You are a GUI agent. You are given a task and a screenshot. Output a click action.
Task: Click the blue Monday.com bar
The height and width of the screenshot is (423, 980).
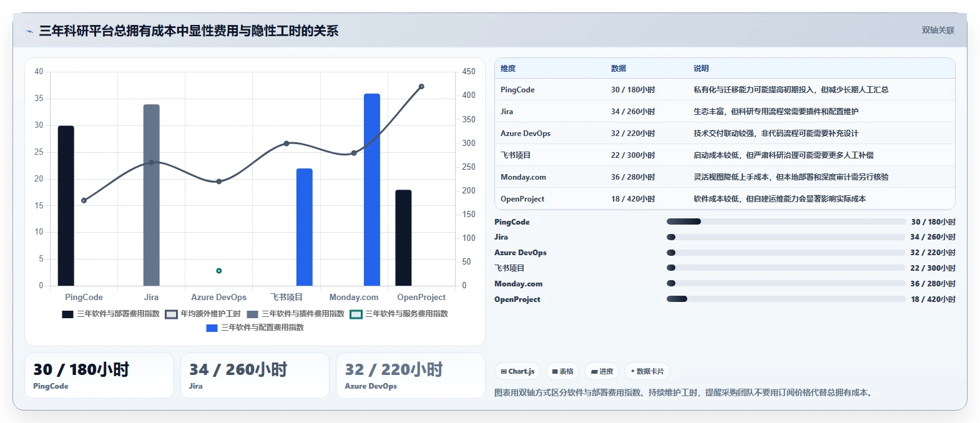pyautogui.click(x=372, y=190)
